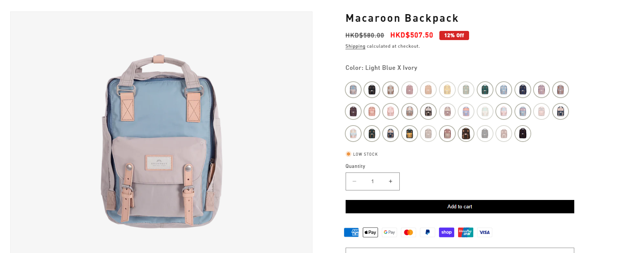644x253 pixels.
Task: Choose the currently active Light Blue X Ivory swatch
Action: (x=353, y=89)
